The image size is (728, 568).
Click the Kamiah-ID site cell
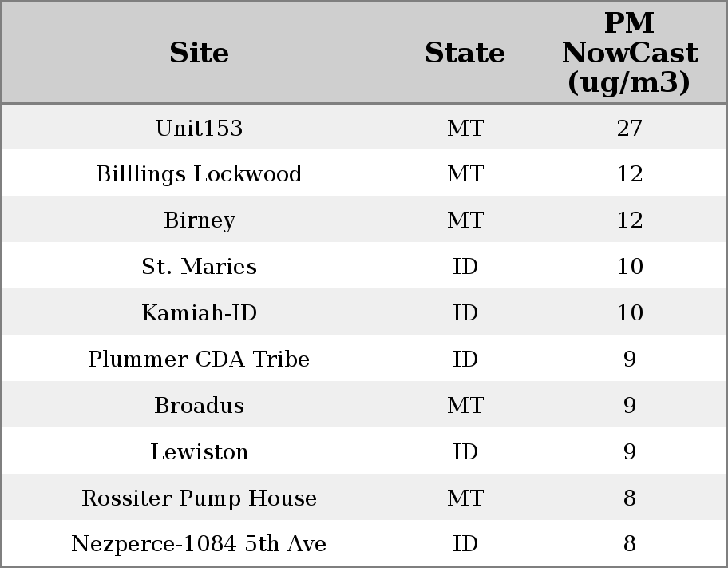click(199, 313)
